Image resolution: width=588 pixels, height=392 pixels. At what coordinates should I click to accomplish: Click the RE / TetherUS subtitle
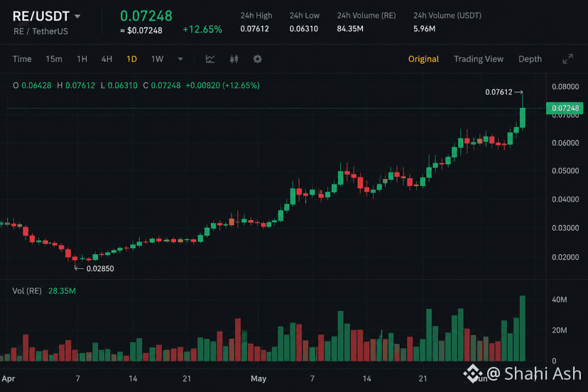(x=41, y=31)
